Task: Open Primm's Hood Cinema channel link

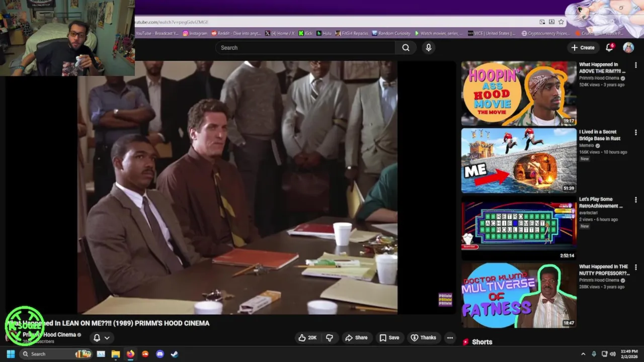Action: [x=49, y=334]
